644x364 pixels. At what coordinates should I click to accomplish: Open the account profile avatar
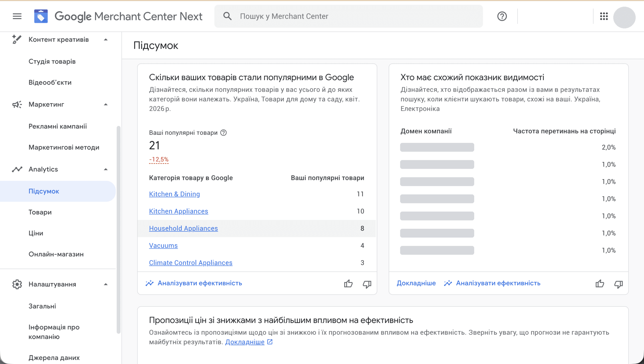[624, 17]
